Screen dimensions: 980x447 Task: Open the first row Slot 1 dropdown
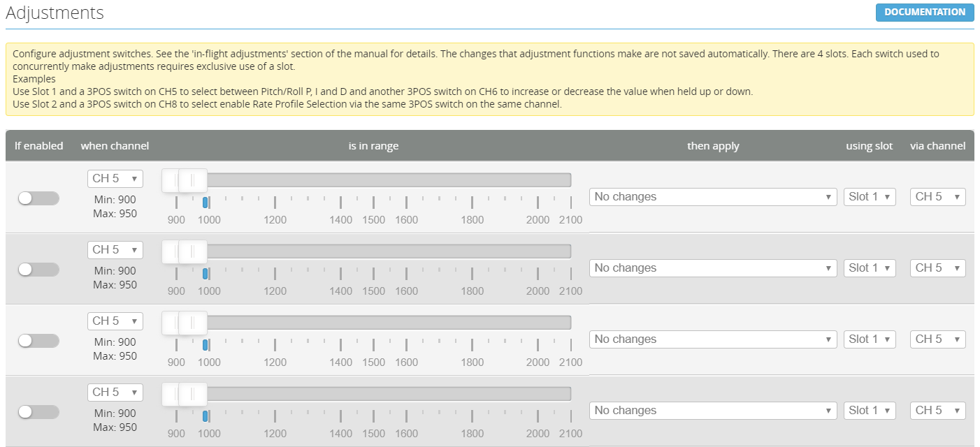coord(870,197)
